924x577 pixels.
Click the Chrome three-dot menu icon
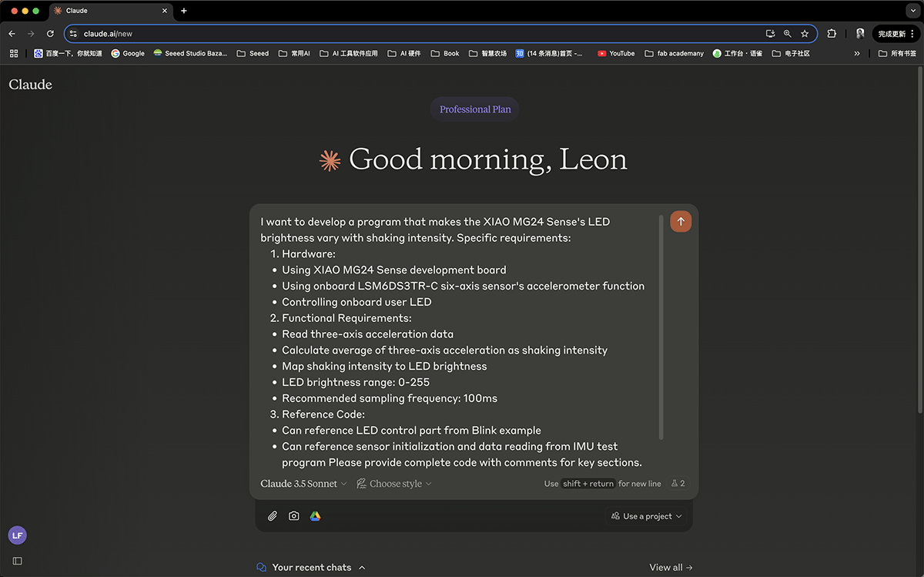pos(913,34)
